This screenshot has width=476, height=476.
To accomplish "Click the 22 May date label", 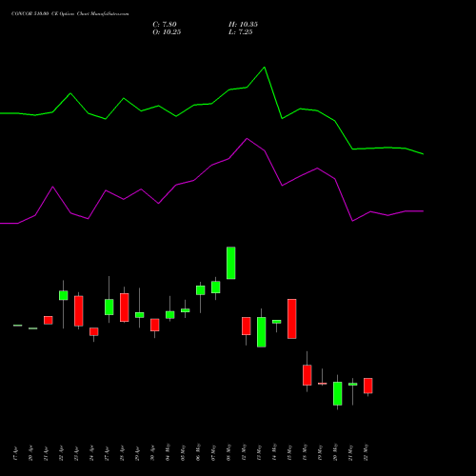I will point(366,452).
